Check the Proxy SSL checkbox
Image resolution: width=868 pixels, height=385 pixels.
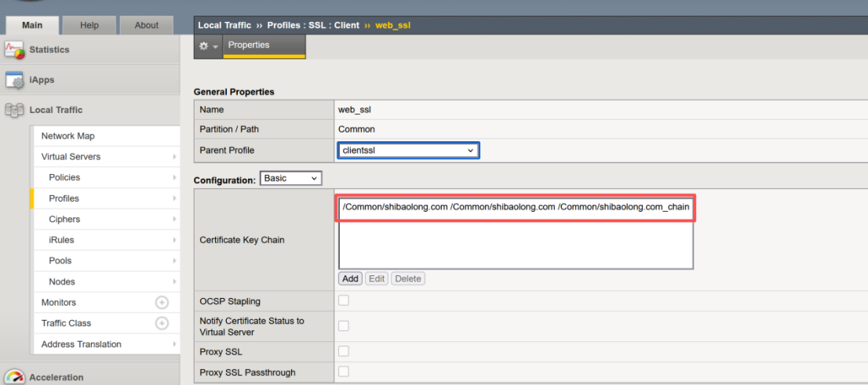coord(344,351)
